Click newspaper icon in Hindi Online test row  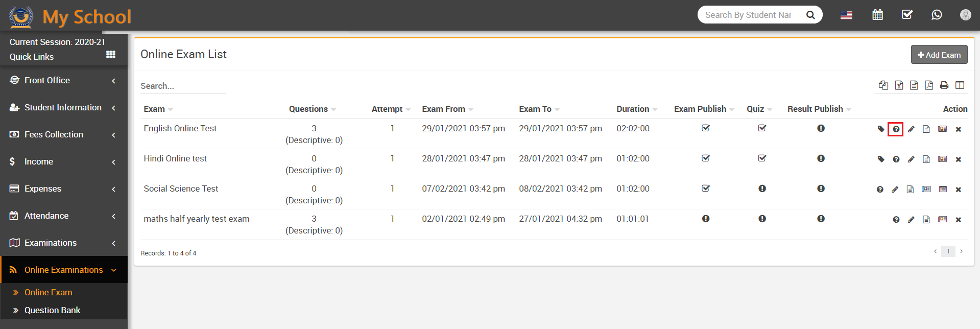943,159
